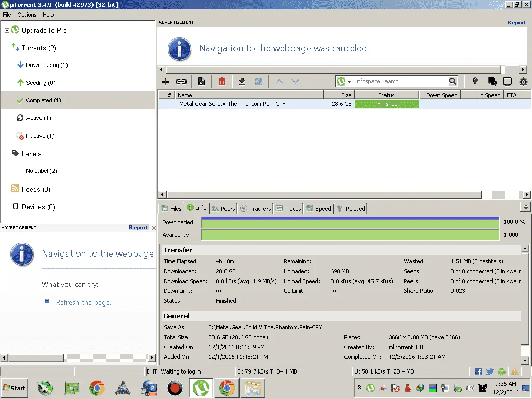Open the first Chrome taskbar icon

click(97, 388)
